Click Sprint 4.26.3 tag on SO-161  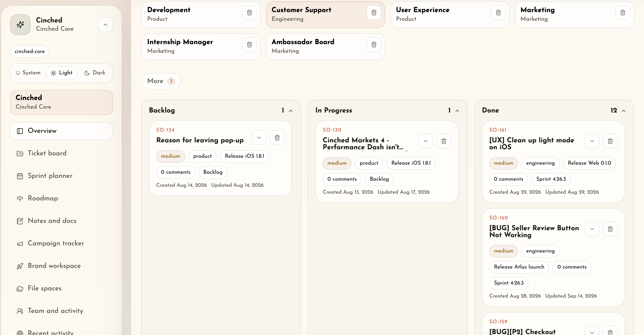551,179
